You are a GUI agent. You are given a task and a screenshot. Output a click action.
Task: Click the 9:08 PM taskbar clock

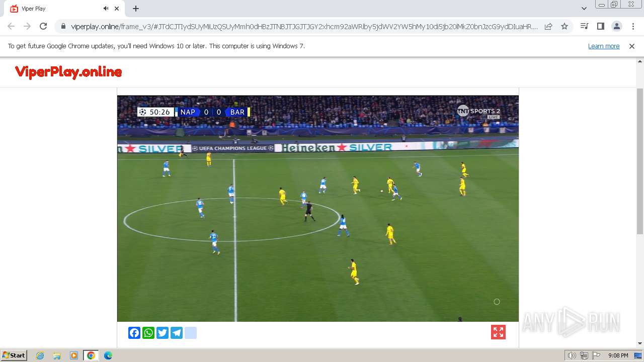click(618, 355)
